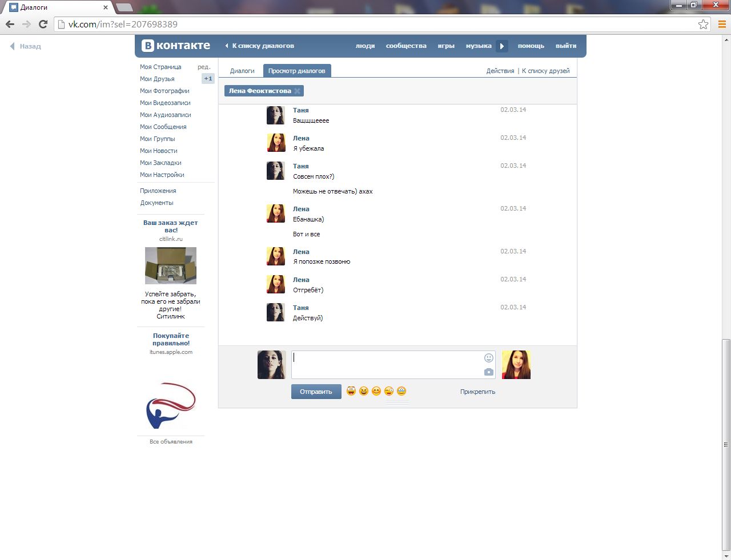Viewport: 731px width, 560px height.
Task: Open Мои Группы in the sidebar
Action: coord(158,139)
